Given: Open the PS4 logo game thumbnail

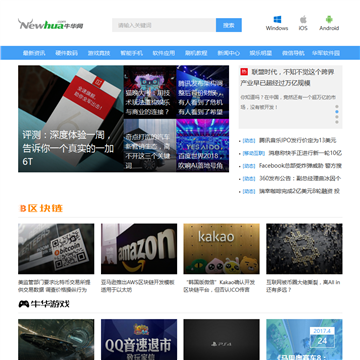Looking at the screenshot, I should [x=221, y=340].
